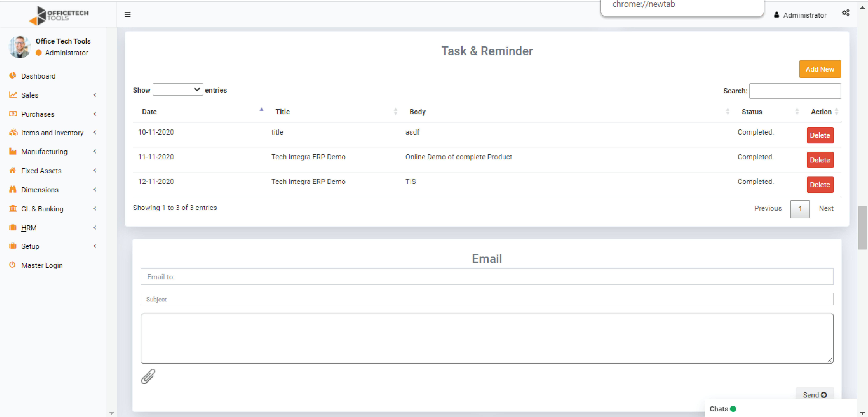Click the email body text area
The image size is (868, 417).
(487, 338)
